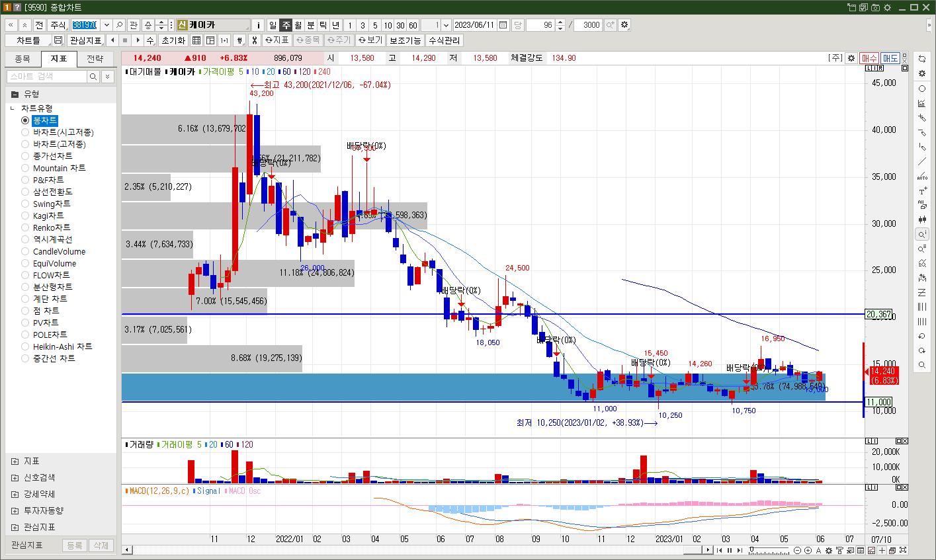
Task: Switch to the 전략 tab
Action: pos(95,58)
